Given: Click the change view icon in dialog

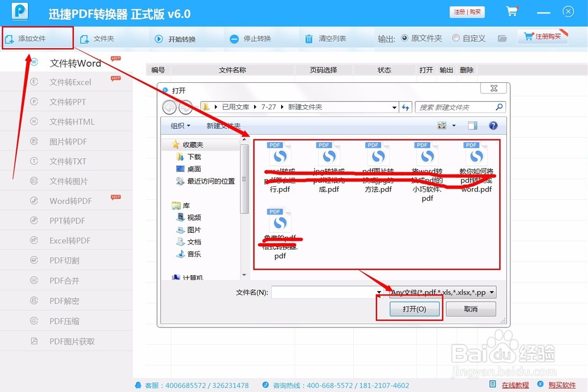Looking at the screenshot, I should [442, 126].
